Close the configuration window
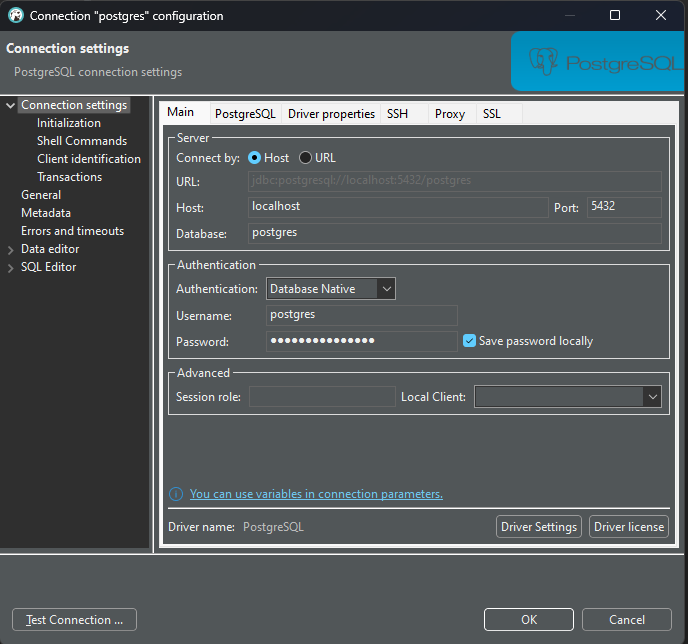 point(661,15)
